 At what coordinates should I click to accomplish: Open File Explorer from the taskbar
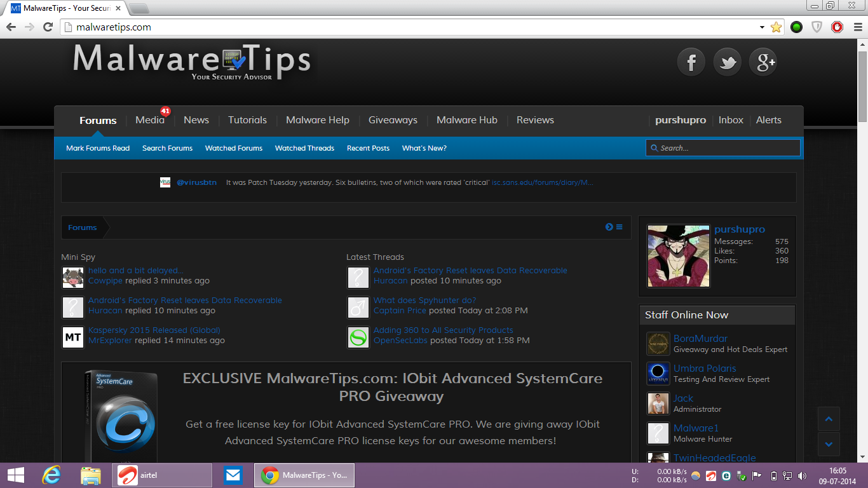click(x=91, y=475)
